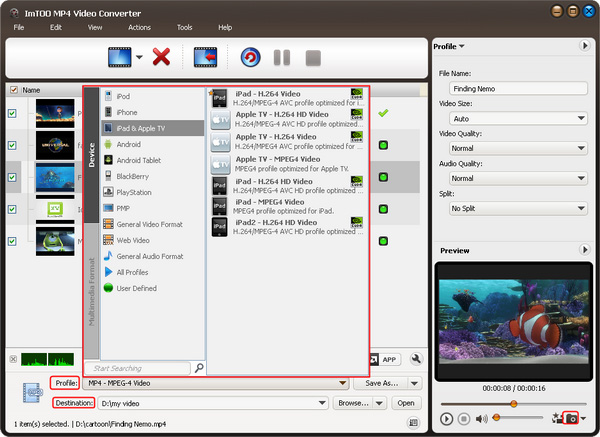The width and height of the screenshot is (600, 437).
Task: Uncheck the Monsters video row checkbox
Action: pyautogui.click(x=12, y=241)
